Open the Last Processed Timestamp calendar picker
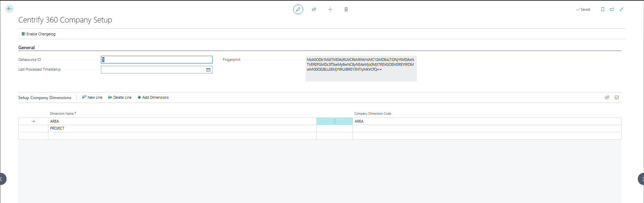 pyautogui.click(x=208, y=70)
